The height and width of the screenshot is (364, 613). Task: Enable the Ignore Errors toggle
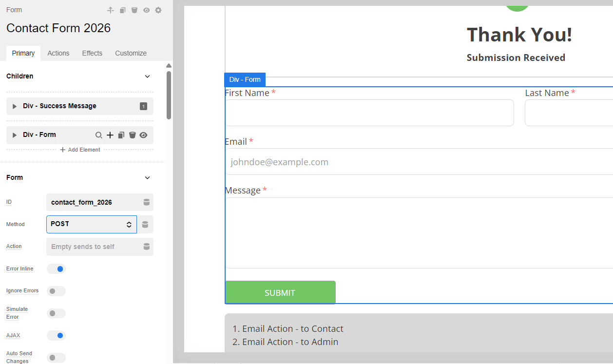(56, 291)
